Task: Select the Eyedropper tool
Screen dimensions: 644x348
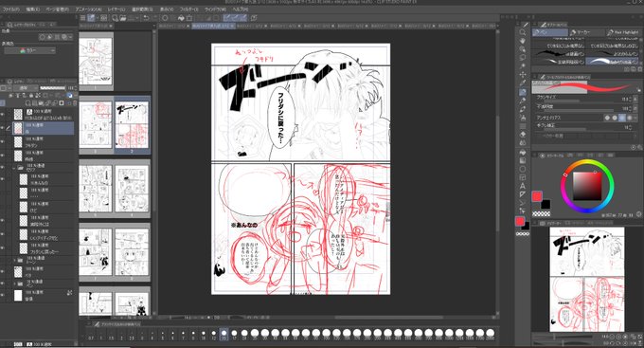Action: (523, 83)
